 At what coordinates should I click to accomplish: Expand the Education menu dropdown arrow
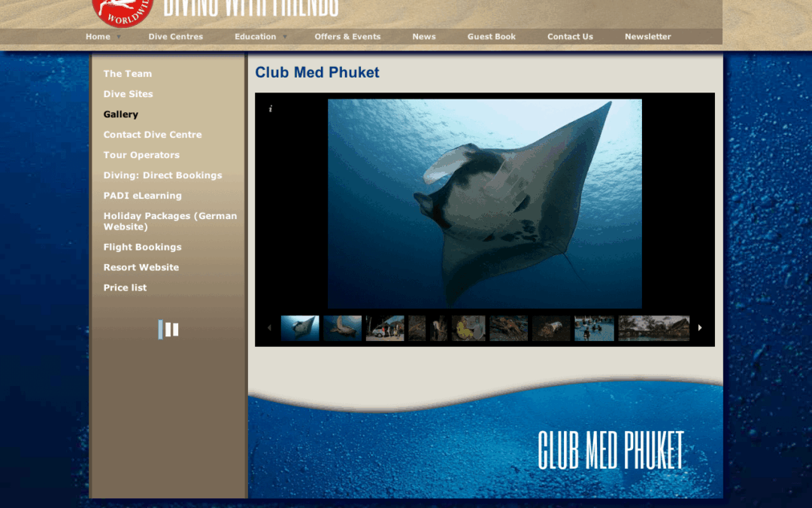(x=285, y=37)
